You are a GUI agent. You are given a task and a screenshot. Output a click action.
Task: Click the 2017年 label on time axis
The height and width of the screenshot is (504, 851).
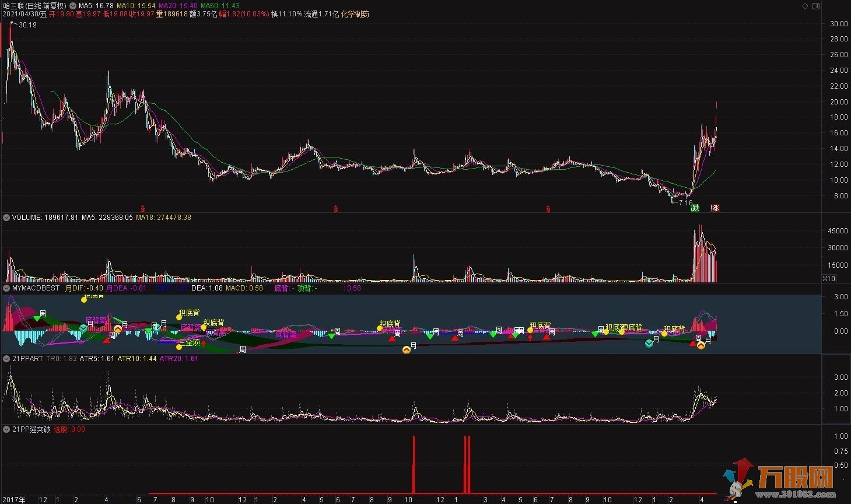14,499
